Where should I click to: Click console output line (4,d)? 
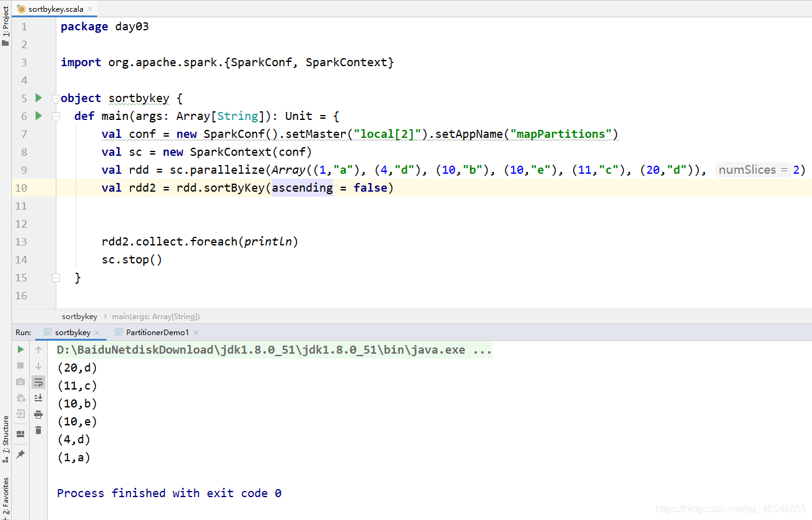point(74,440)
